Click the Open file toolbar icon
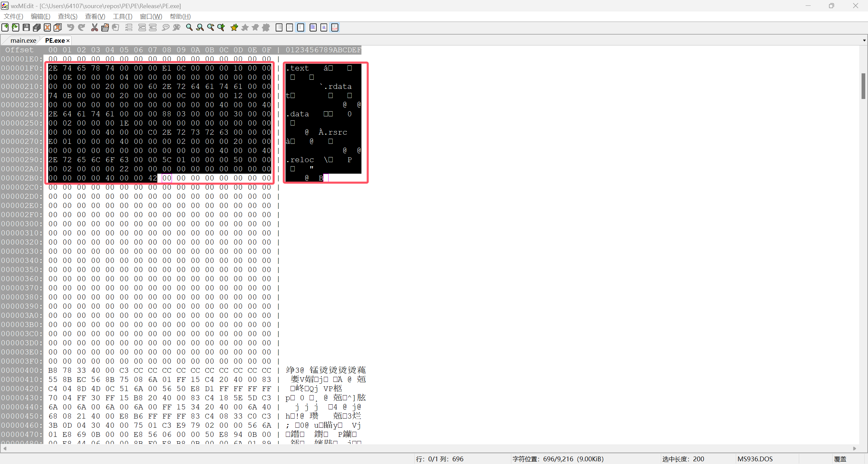 pyautogui.click(x=16, y=27)
